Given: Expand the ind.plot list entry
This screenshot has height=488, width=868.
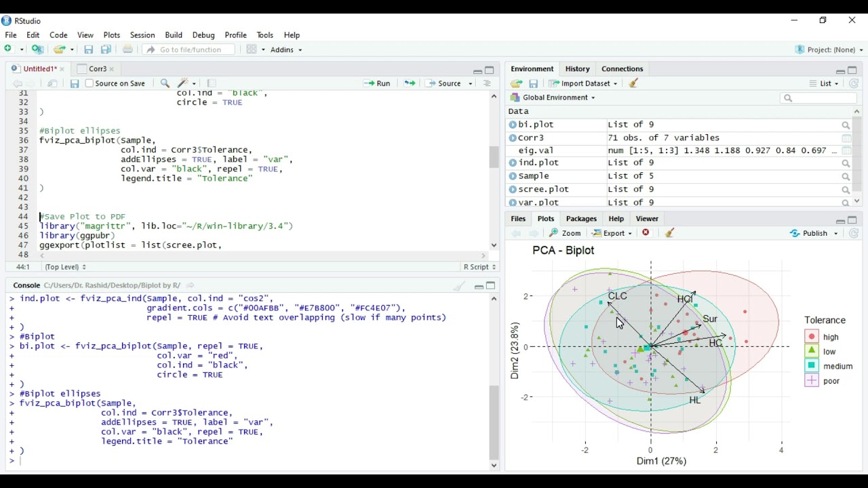Looking at the screenshot, I should [513, 163].
